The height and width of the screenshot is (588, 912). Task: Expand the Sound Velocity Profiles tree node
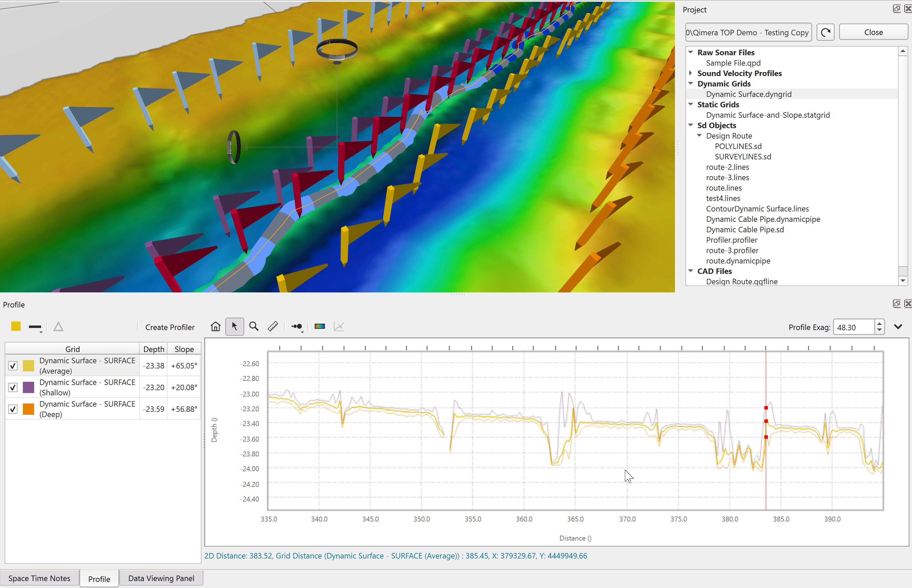click(690, 73)
